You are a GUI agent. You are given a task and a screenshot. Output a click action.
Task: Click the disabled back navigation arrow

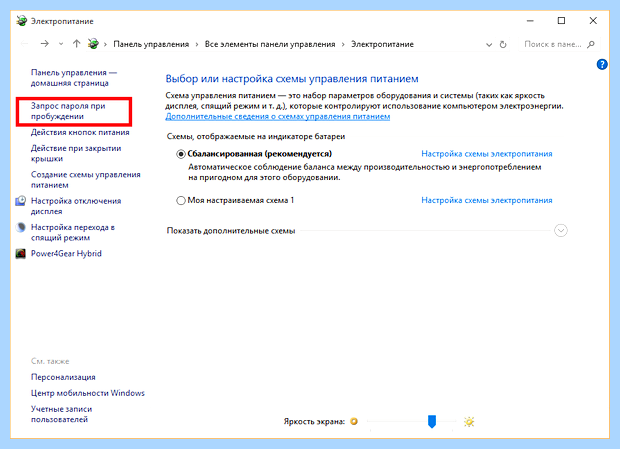click(x=24, y=44)
